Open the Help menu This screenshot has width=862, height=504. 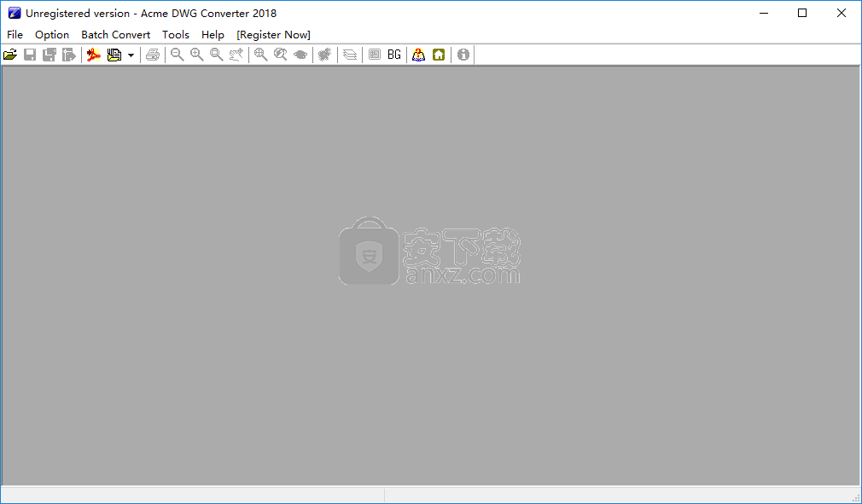point(213,35)
